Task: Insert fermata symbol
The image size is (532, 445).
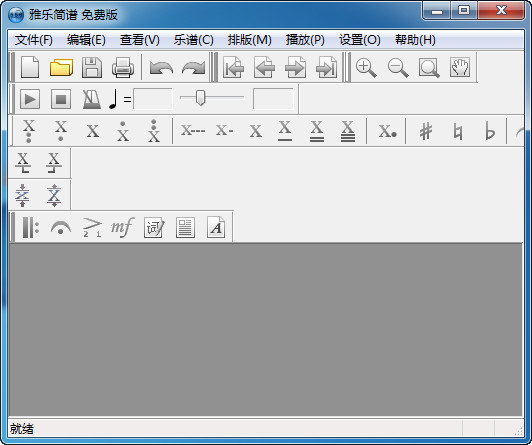Action: [61, 228]
